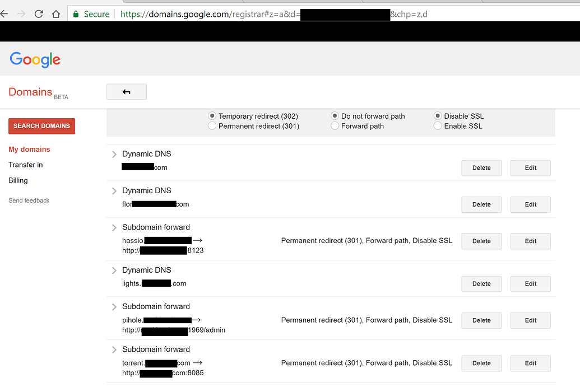Go to the browser home page icon
The image size is (580, 392).
click(x=56, y=14)
